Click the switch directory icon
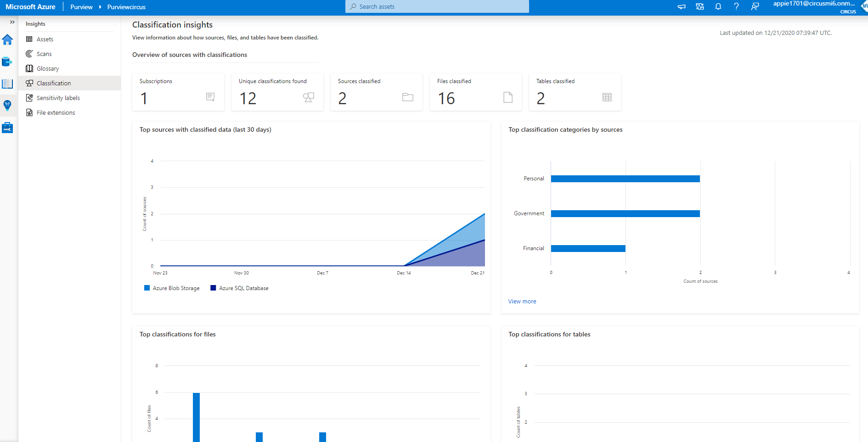Image resolution: width=868 pixels, height=442 pixels. (x=699, y=6)
